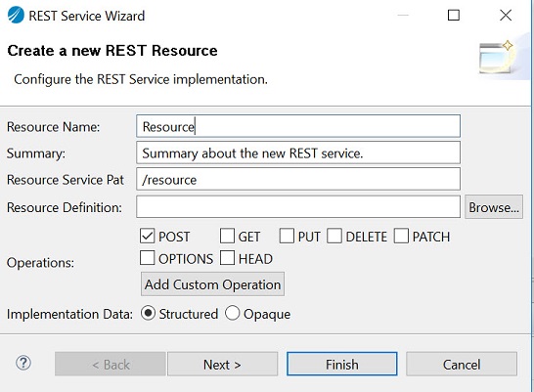Choose the Opaque implementation data option
This screenshot has width=534, height=392.
tap(232, 313)
